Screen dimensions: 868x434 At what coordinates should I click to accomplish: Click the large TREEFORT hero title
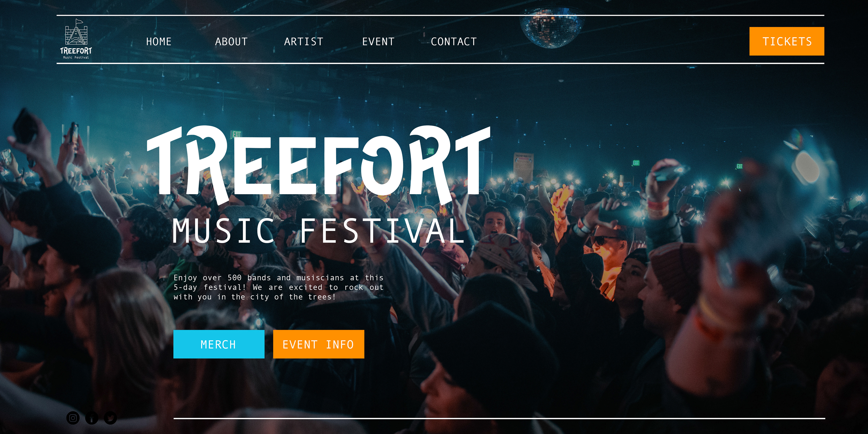tap(318, 164)
